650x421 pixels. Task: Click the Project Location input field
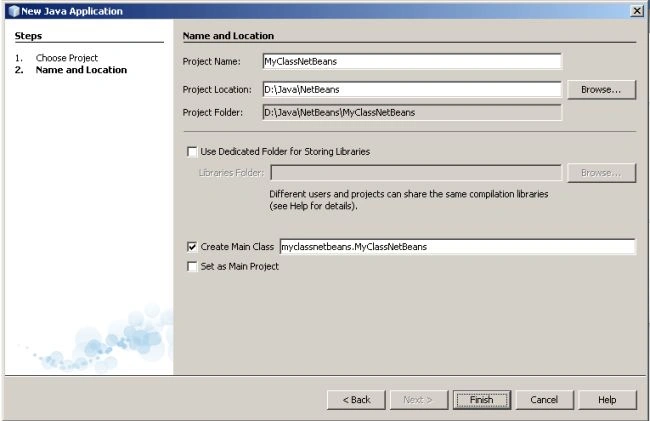click(412, 90)
